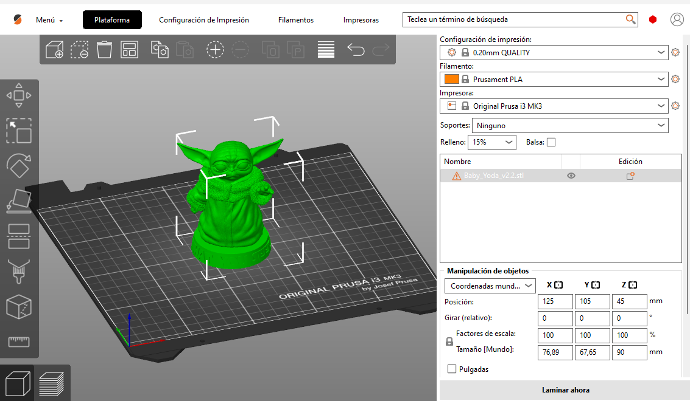This screenshot has width=690, height=401.
Task: Click the orange filament color swatch
Action: click(451, 78)
